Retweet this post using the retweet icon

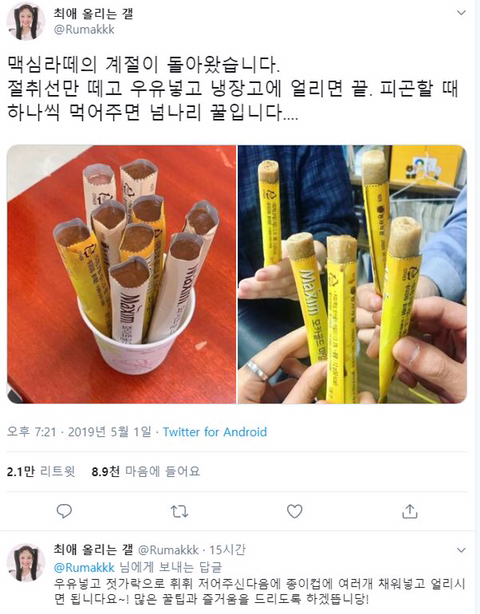[x=179, y=511]
